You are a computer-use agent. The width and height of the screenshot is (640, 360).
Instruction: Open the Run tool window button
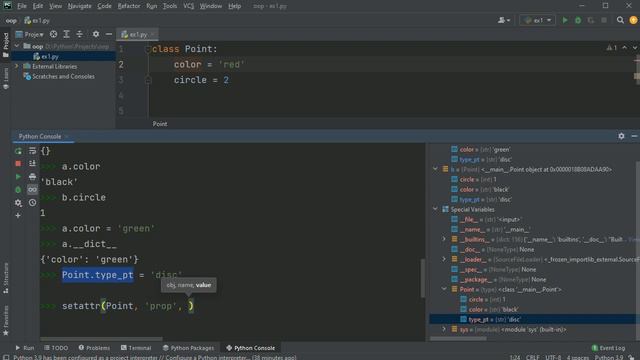[24, 348]
